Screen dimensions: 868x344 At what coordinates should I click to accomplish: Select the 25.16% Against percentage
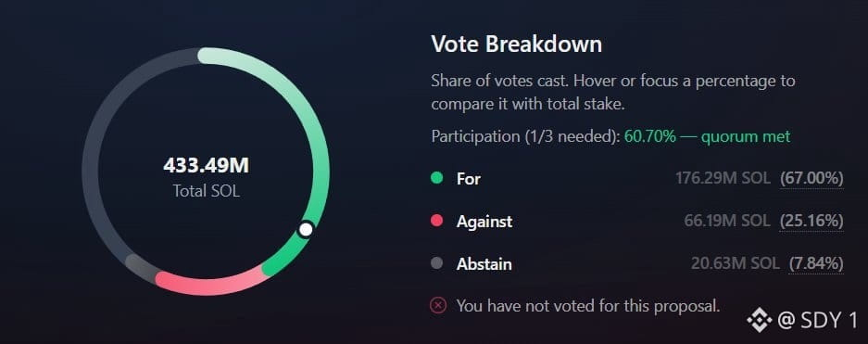(811, 221)
